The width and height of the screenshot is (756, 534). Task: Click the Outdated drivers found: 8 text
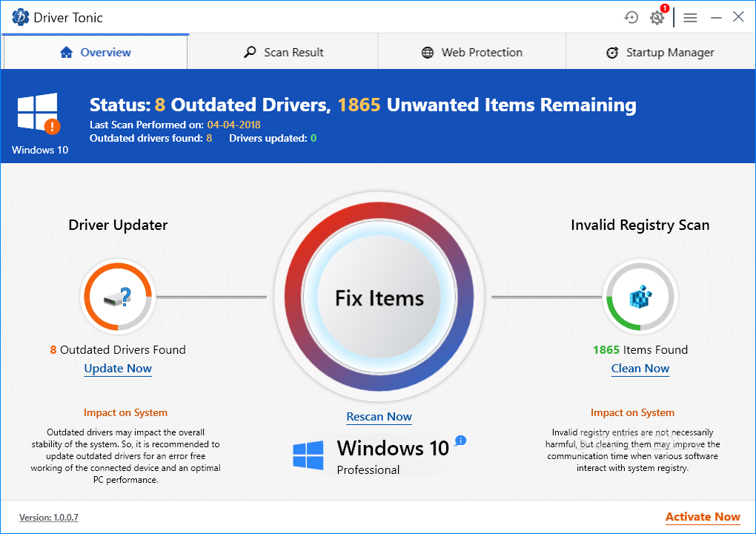point(151,139)
